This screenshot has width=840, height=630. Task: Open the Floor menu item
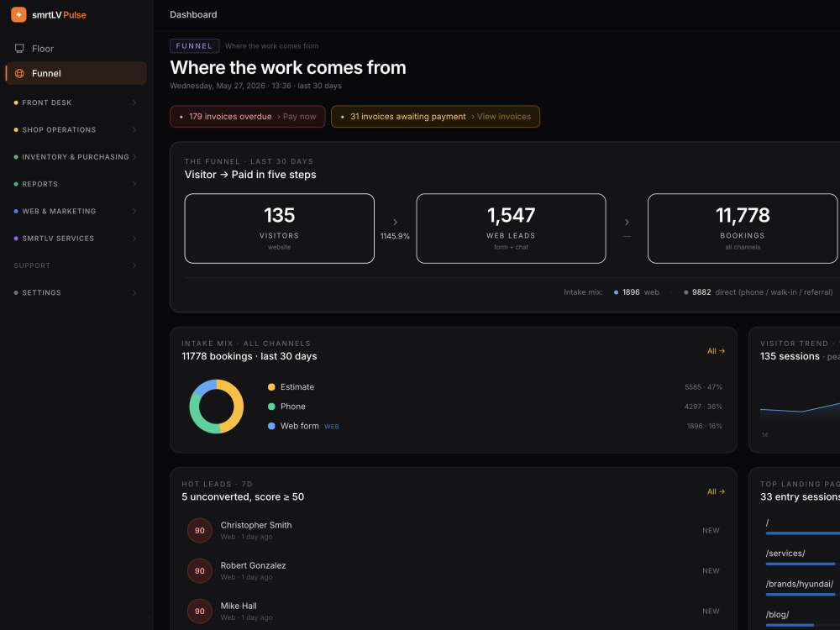pyautogui.click(x=76, y=49)
